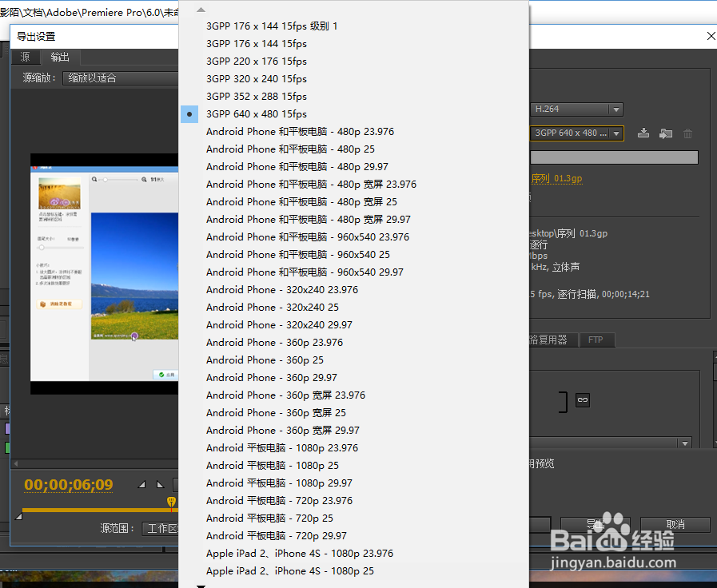The width and height of the screenshot is (717, 588).
Task: Click the import preset icon
Action: point(666,133)
